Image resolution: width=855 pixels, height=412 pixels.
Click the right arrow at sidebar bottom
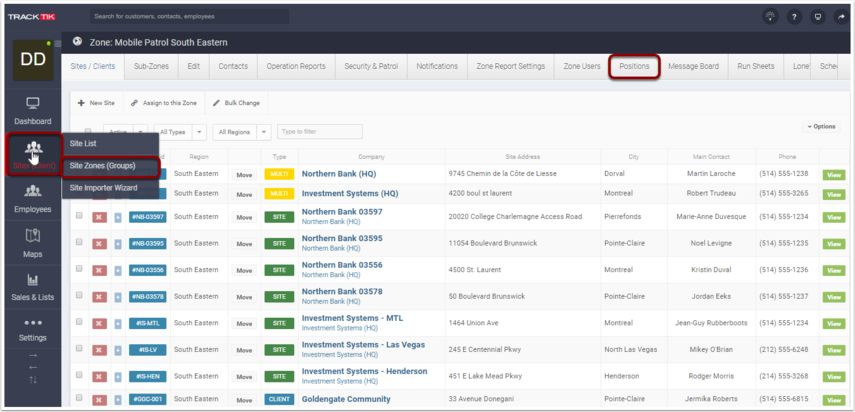[33, 356]
